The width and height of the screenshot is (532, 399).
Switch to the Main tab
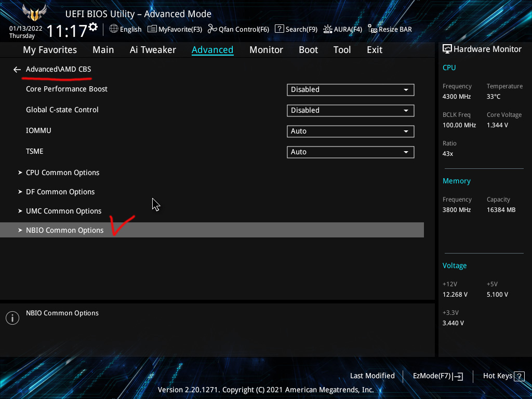pos(103,50)
